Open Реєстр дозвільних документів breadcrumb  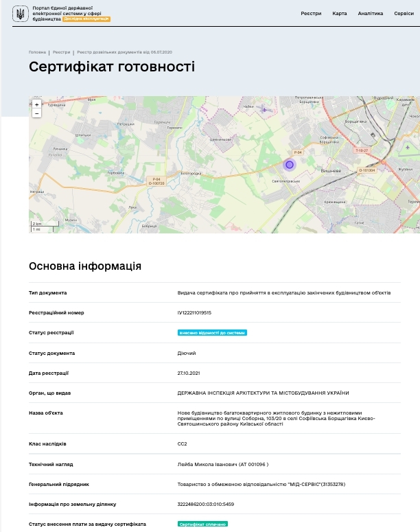(124, 52)
